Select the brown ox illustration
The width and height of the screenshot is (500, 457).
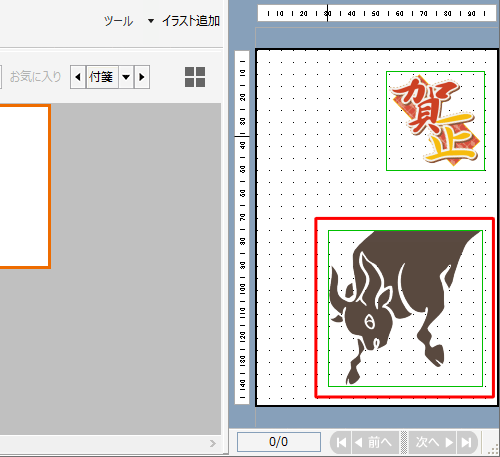[x=405, y=308]
